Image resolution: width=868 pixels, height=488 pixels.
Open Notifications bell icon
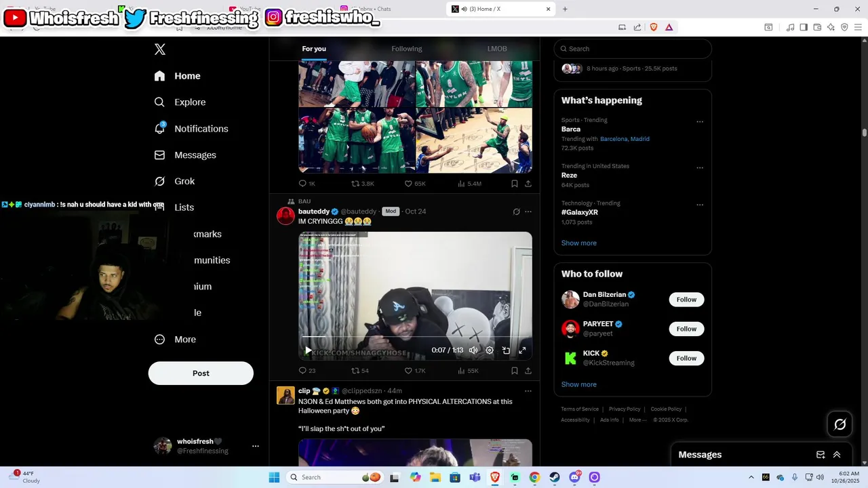[x=159, y=128]
